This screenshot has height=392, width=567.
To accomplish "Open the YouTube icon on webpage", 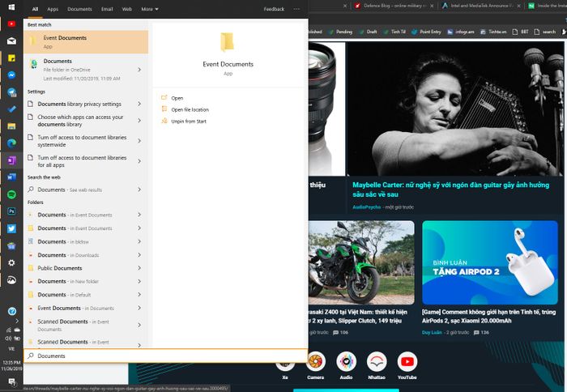I will [x=407, y=361].
